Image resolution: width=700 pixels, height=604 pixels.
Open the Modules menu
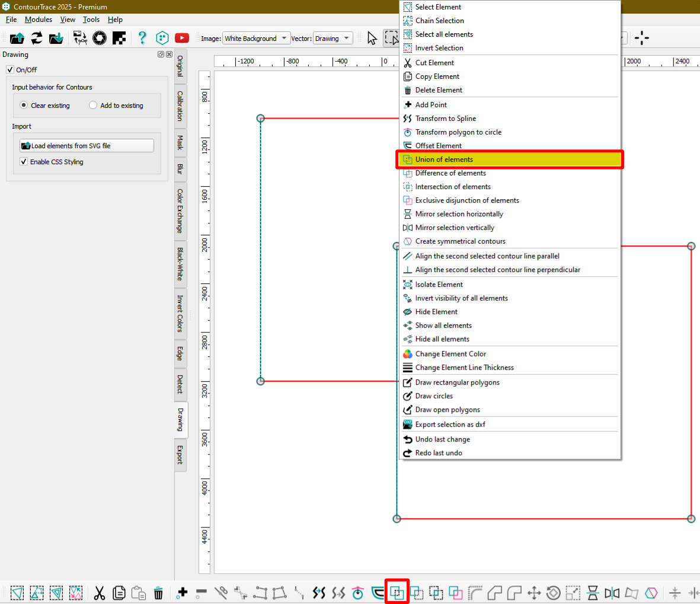(x=39, y=20)
